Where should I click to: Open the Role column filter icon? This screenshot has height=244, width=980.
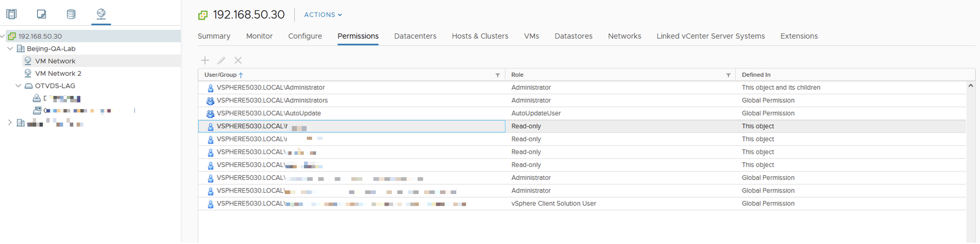point(728,75)
